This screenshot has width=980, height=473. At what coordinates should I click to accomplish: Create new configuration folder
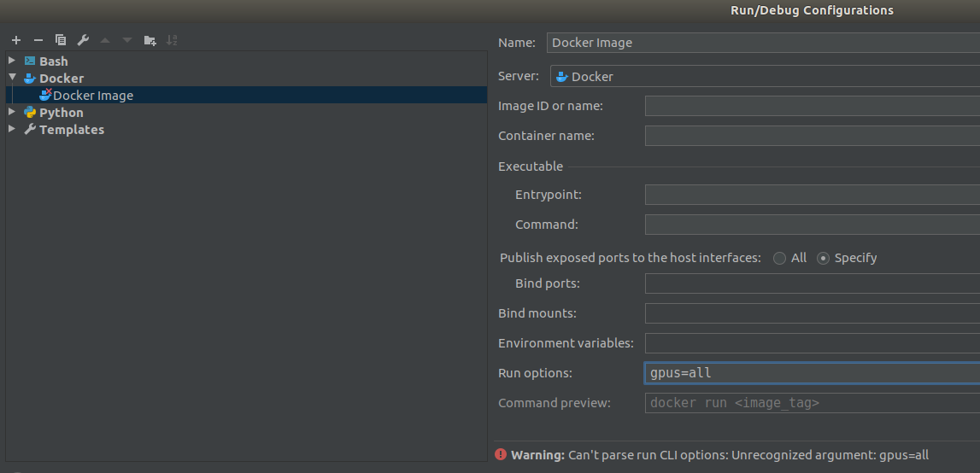click(150, 40)
